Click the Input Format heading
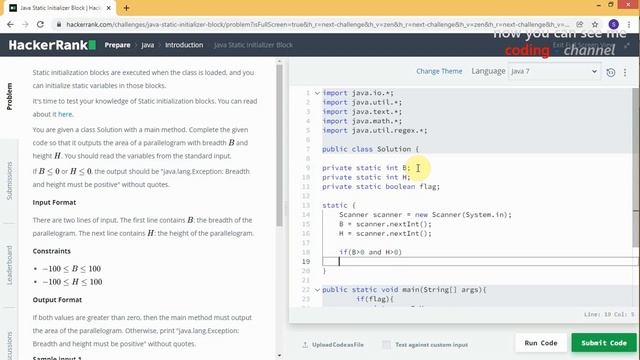640x360 pixels. click(54, 202)
